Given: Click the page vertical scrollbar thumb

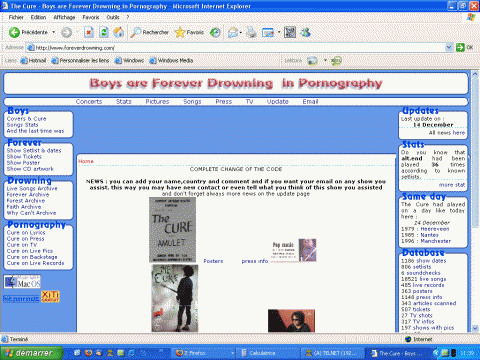Looking at the screenshot, I should 475,153.
